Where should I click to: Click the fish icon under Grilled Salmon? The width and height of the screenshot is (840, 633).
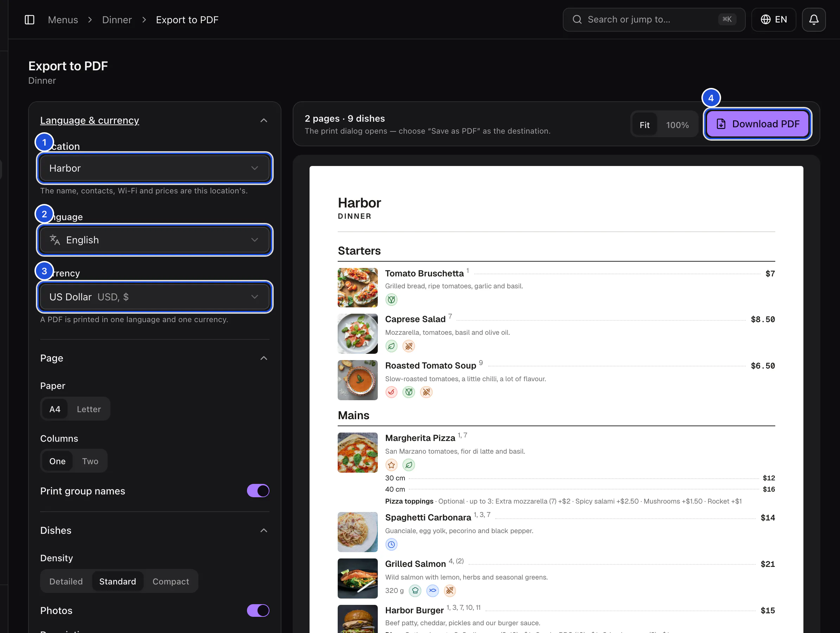coord(433,590)
